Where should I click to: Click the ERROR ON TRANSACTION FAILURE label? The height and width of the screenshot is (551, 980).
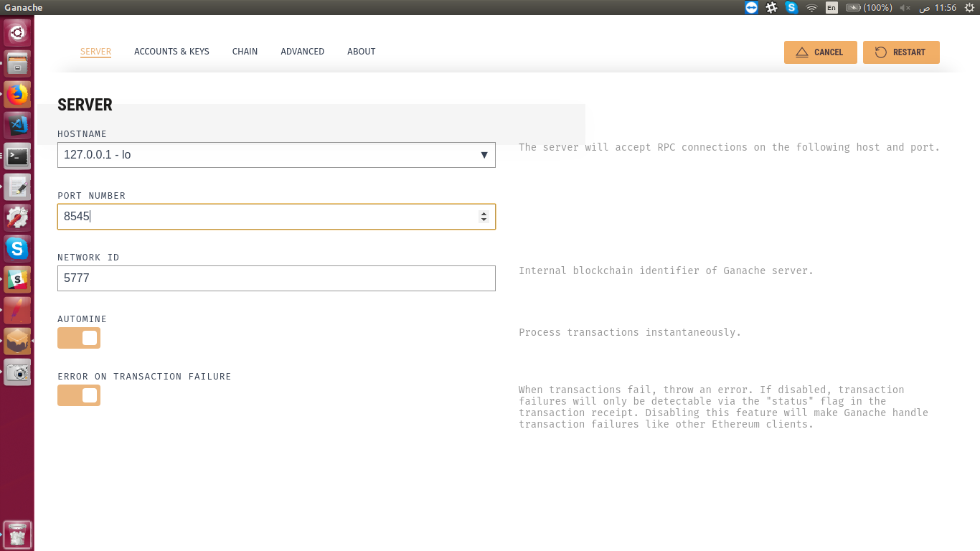pos(144,377)
